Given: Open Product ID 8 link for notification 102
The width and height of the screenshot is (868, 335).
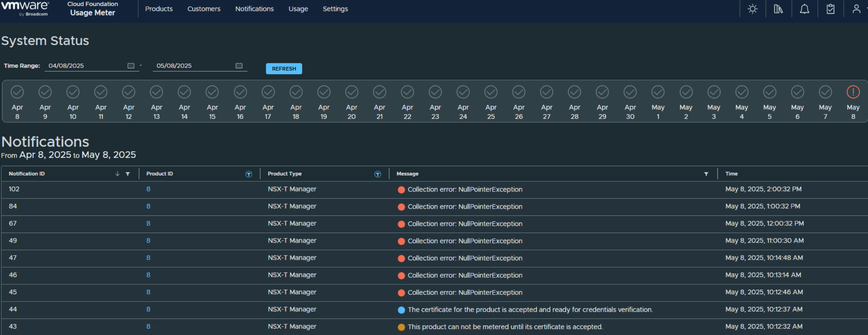Looking at the screenshot, I should 148,189.
